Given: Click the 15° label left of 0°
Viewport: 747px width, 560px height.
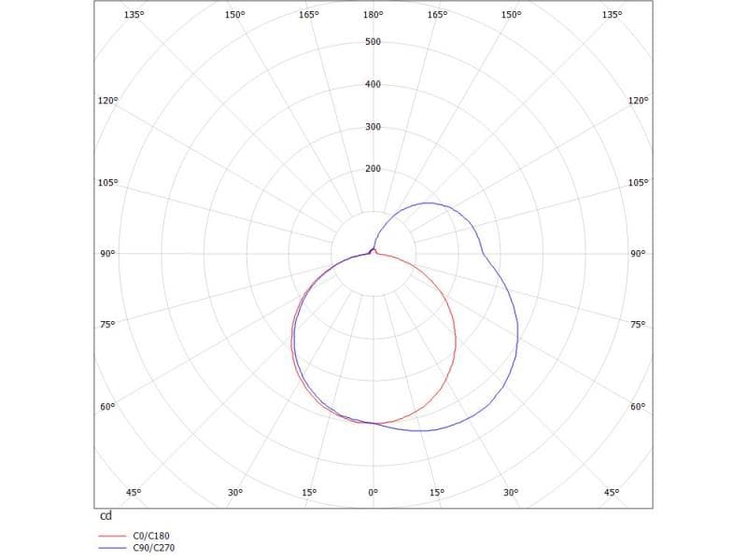Looking at the screenshot, I should click(x=309, y=492).
